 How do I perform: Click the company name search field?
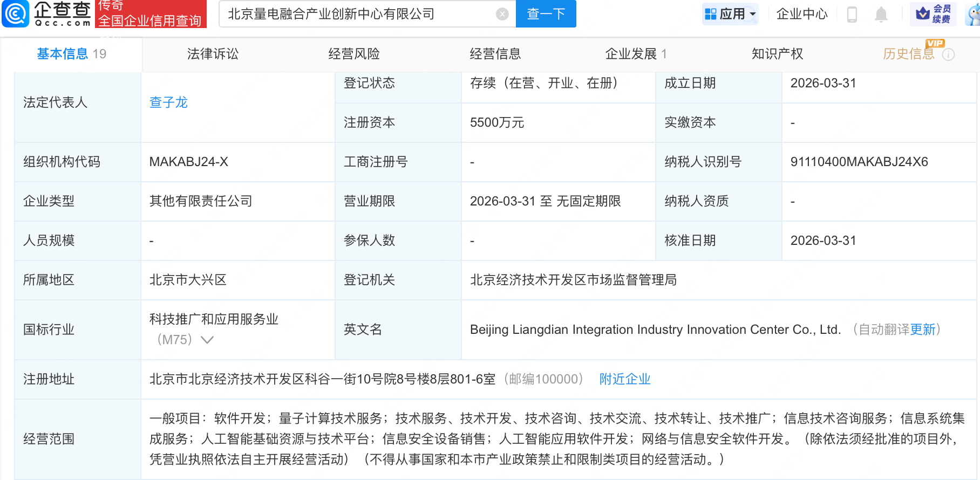tap(356, 14)
